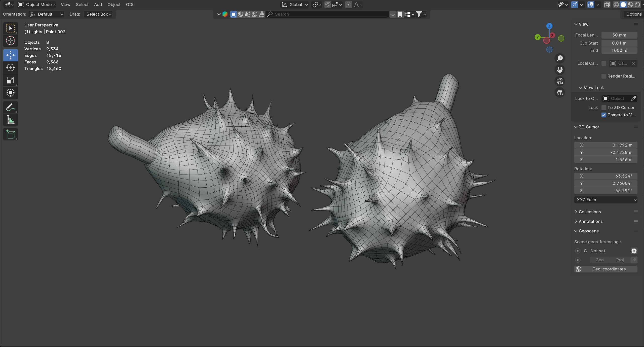
Task: Select the Rotate tool in toolbar
Action: click(x=10, y=67)
